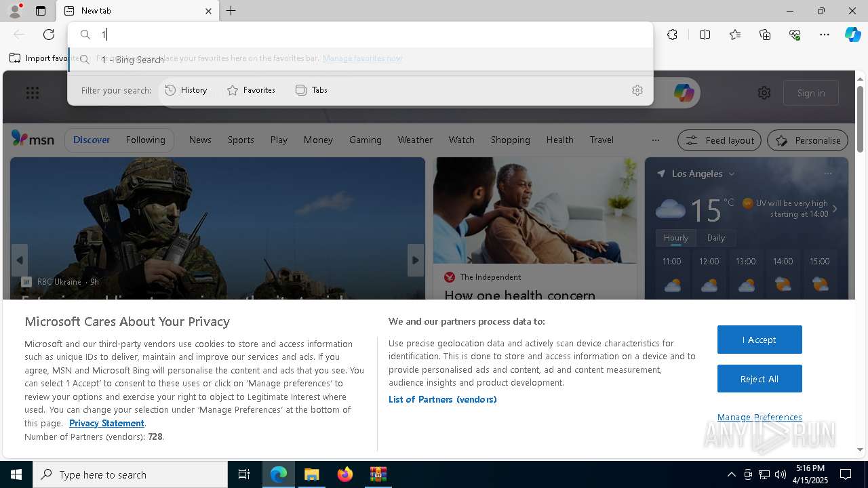Go to previous news slide
Viewport: 868px width, 488px height.
click(20, 260)
